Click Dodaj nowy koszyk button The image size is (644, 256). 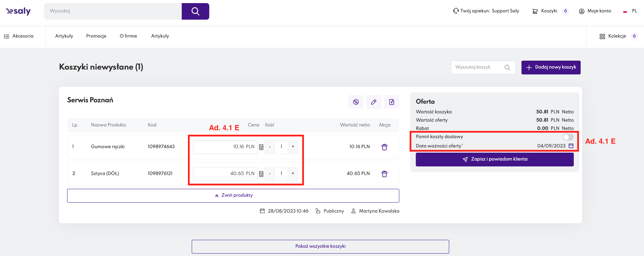tap(551, 68)
